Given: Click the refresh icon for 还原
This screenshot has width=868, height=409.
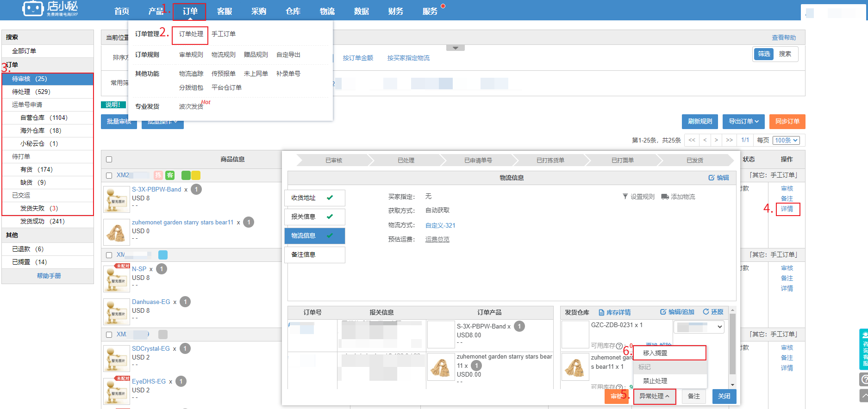Looking at the screenshot, I should [706, 312].
